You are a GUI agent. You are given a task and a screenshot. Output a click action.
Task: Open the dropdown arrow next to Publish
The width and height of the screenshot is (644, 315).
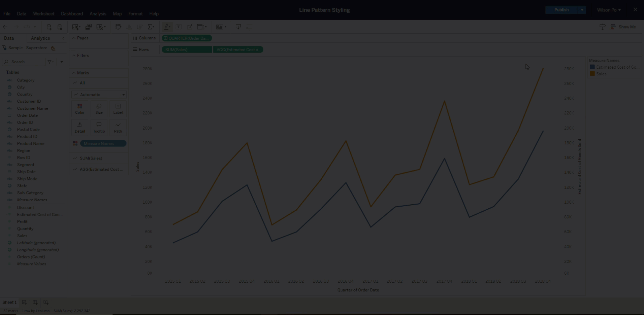(x=582, y=10)
